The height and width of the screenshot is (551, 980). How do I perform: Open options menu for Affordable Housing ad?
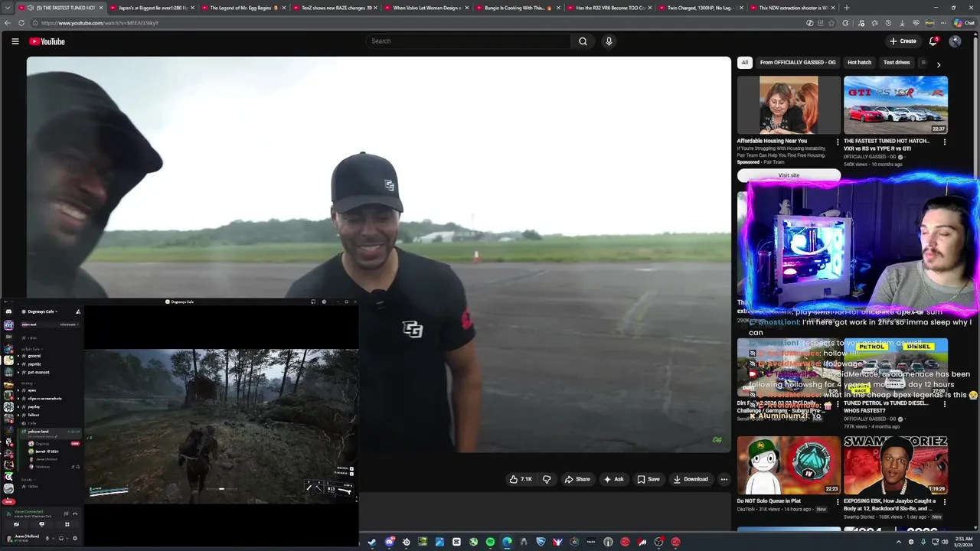click(838, 142)
